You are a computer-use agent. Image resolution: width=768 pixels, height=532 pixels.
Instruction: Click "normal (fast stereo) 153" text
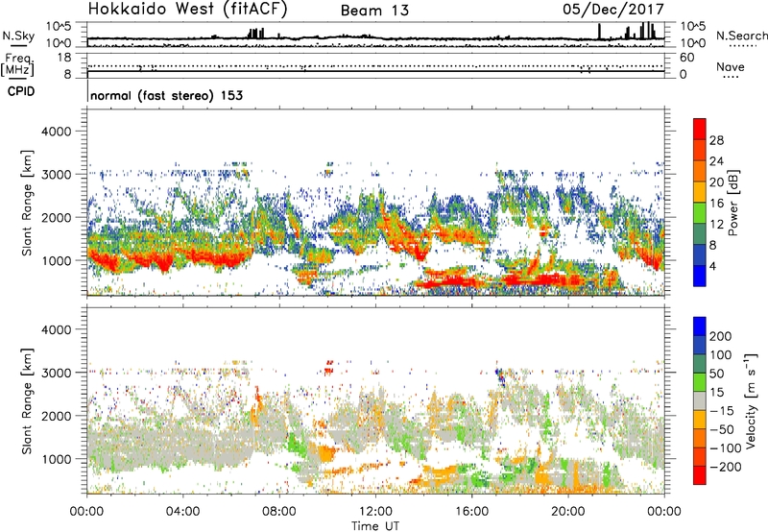(166, 95)
